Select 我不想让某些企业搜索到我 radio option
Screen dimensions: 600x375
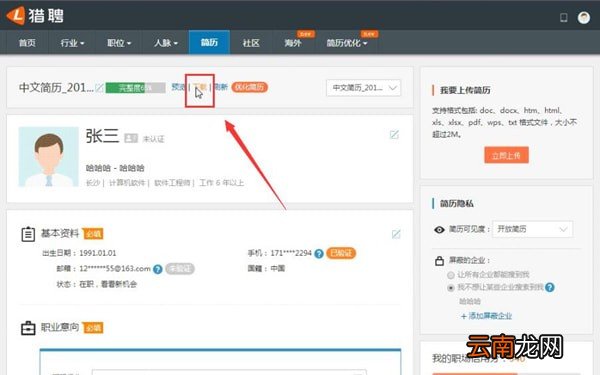point(451,287)
